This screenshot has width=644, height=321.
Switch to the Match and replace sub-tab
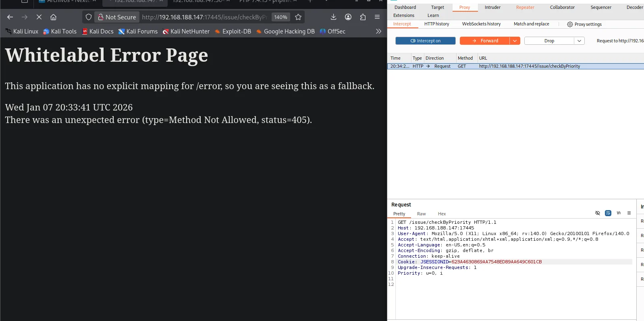point(531,24)
